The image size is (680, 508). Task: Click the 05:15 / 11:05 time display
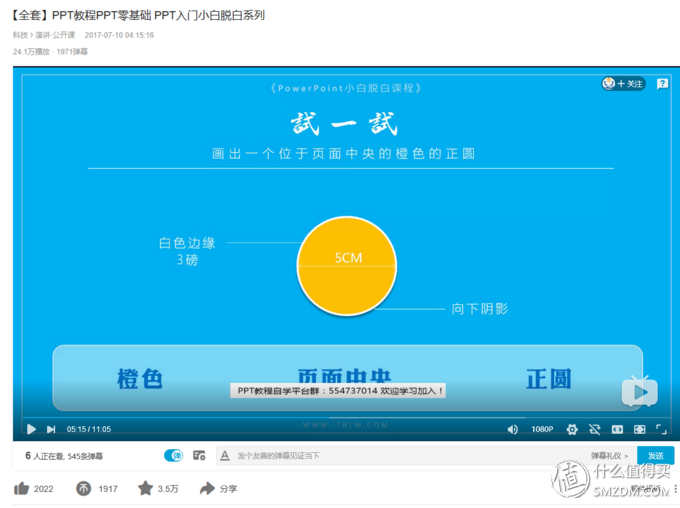point(89,429)
